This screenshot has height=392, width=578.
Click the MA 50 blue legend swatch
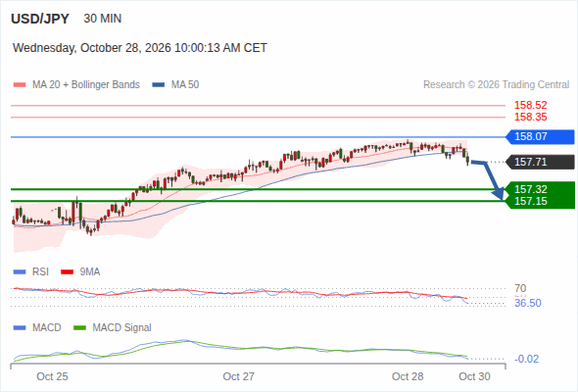159,85
